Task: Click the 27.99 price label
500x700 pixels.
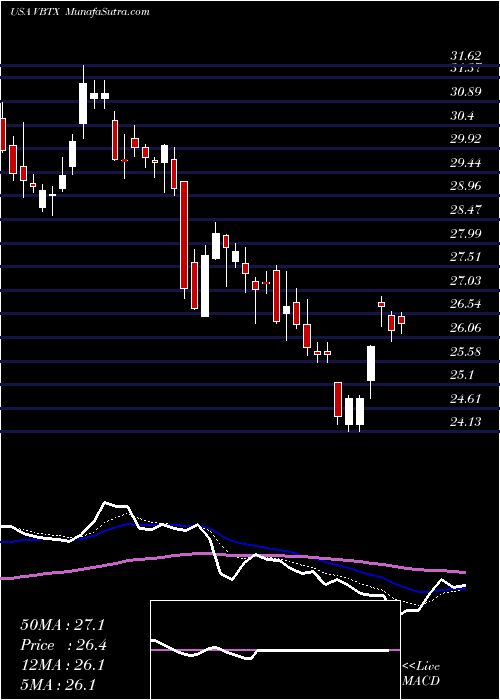Action: click(x=466, y=233)
